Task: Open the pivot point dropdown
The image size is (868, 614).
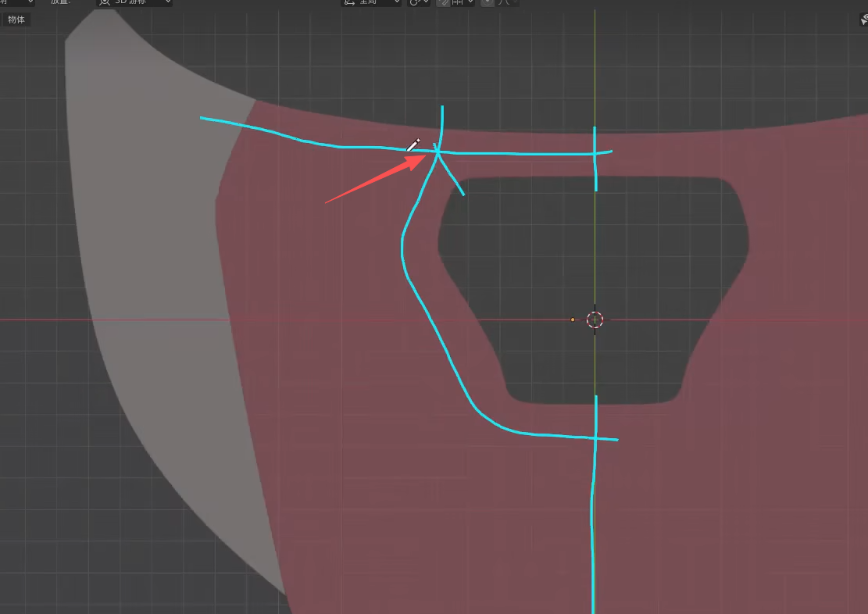Action: point(419,2)
